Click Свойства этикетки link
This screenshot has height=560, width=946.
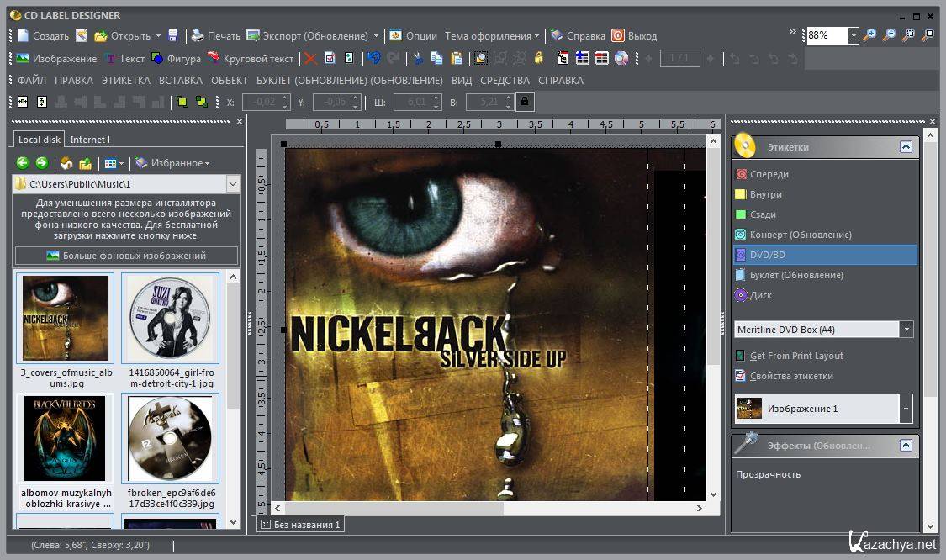click(x=790, y=376)
